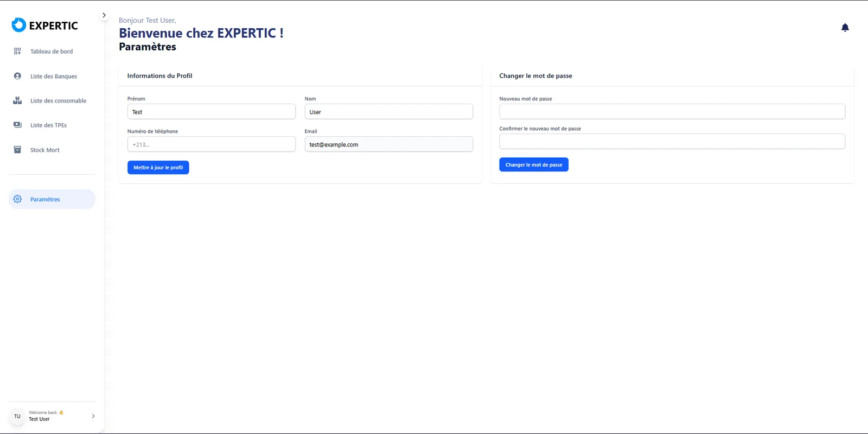868x434 pixels.
Task: Click the EXPERTIC logo icon
Action: (19, 25)
